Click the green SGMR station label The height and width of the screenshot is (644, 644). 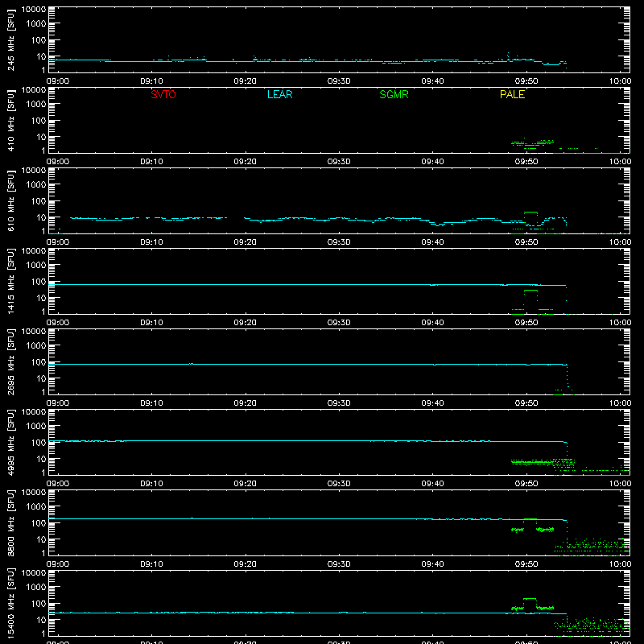coord(394,94)
